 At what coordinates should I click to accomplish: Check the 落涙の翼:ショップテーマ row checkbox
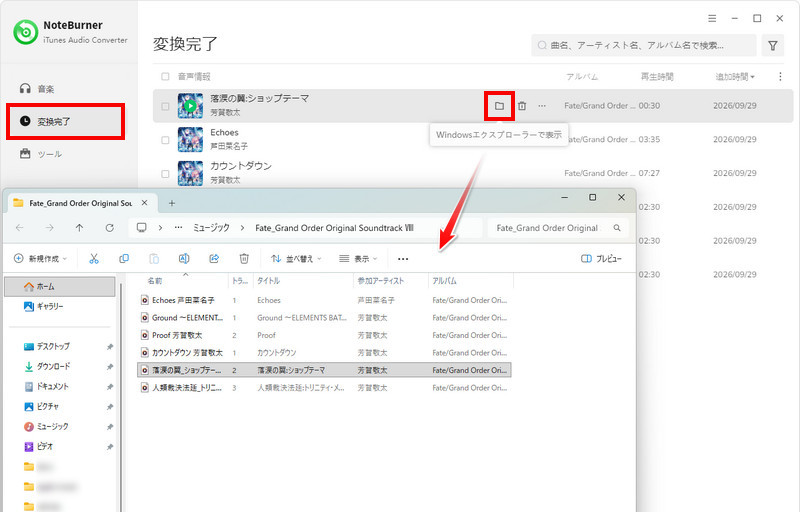(165, 107)
